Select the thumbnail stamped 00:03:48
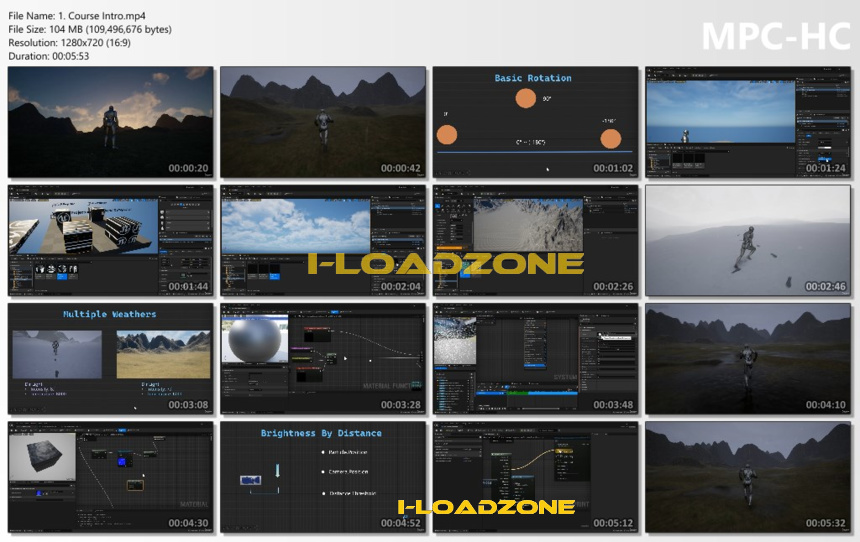This screenshot has width=860, height=542. (x=535, y=359)
